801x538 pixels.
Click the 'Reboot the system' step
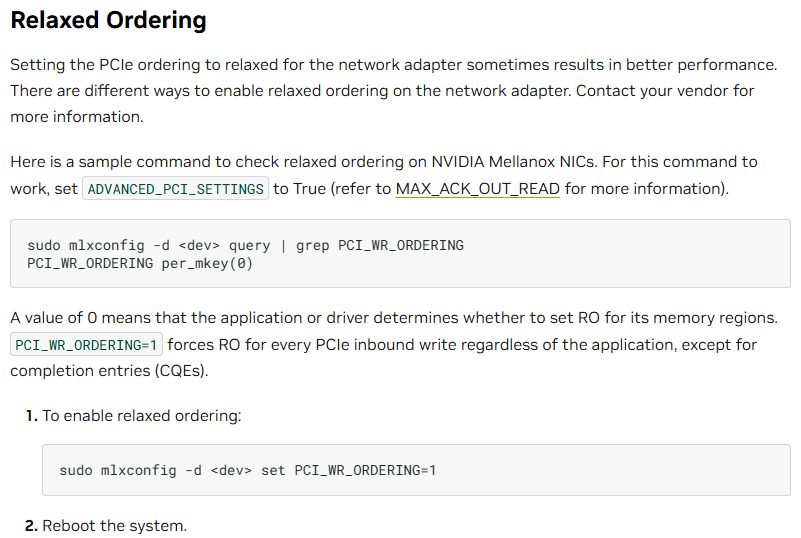click(114, 525)
